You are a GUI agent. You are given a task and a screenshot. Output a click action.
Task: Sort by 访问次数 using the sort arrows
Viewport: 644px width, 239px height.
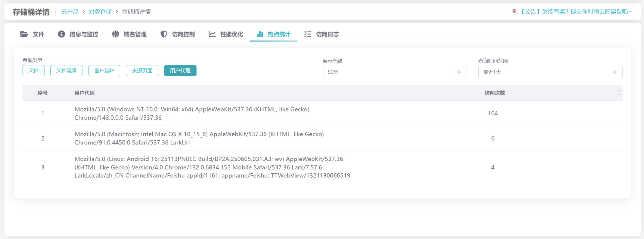point(619,93)
